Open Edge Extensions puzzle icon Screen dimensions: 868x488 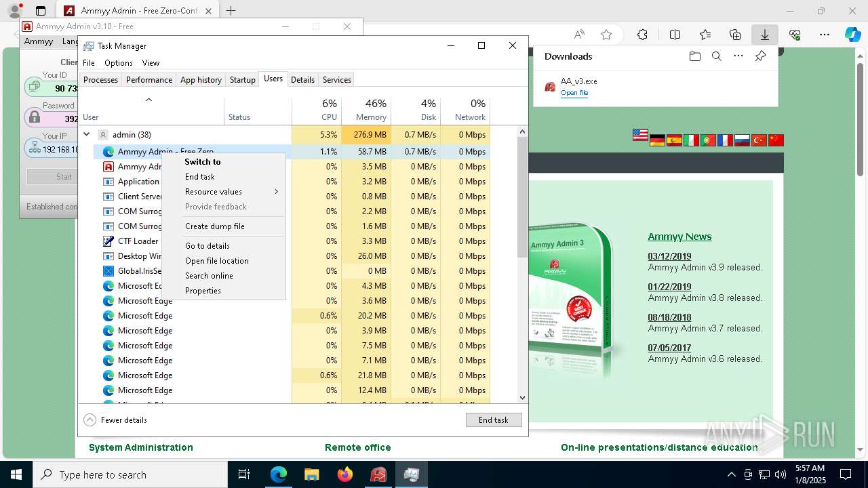(642, 35)
